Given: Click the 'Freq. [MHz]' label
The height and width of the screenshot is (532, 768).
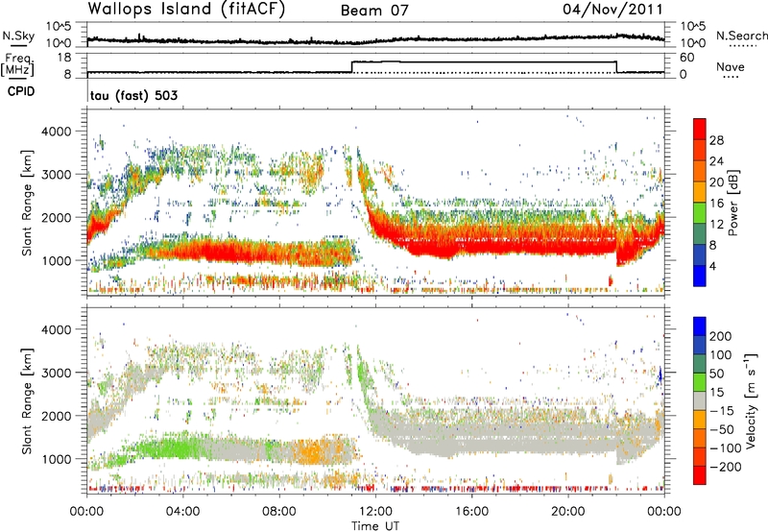Looking at the screenshot, I should [17, 64].
